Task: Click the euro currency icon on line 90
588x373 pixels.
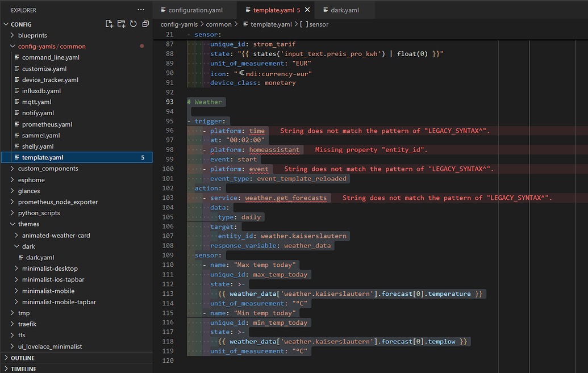Action: (x=241, y=73)
